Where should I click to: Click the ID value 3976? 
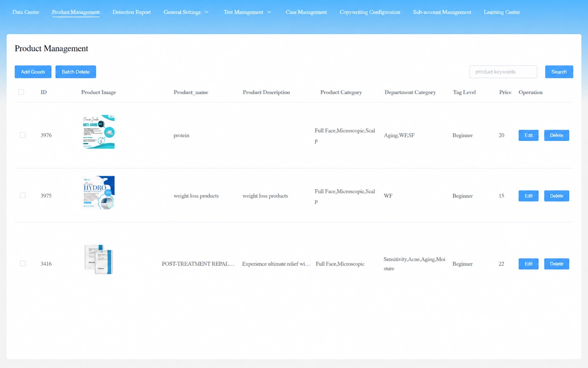pos(46,135)
